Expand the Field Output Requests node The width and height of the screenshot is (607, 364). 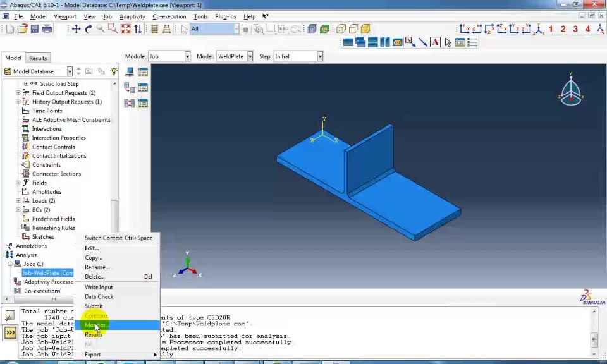pyautogui.click(x=18, y=92)
